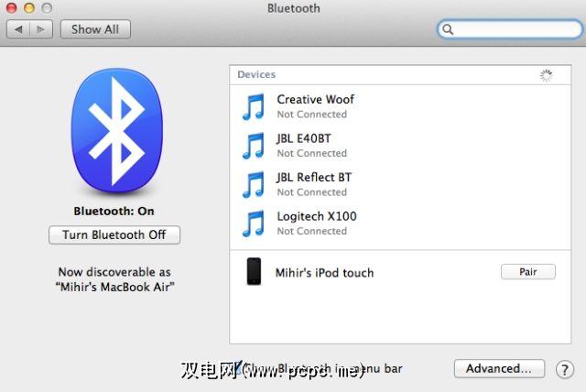
Task: Toggle Show Bluetooth in menu bar checkbox
Action: click(x=236, y=369)
